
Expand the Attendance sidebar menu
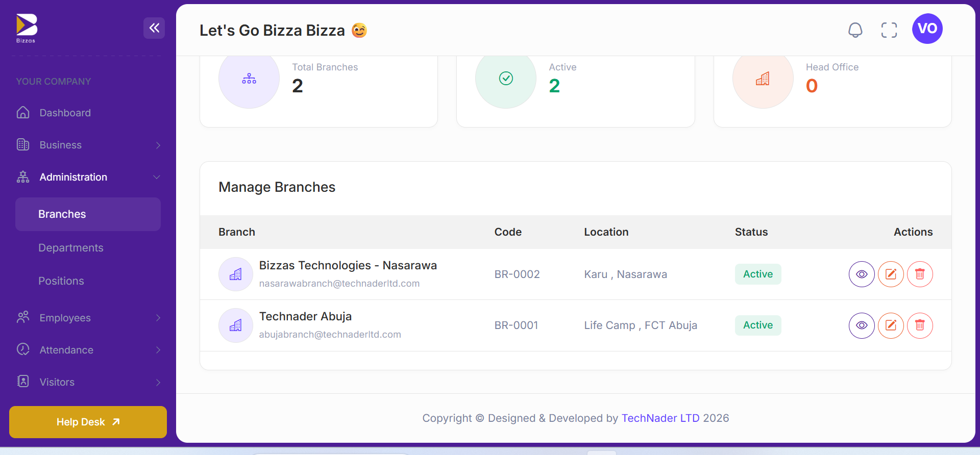pos(88,350)
